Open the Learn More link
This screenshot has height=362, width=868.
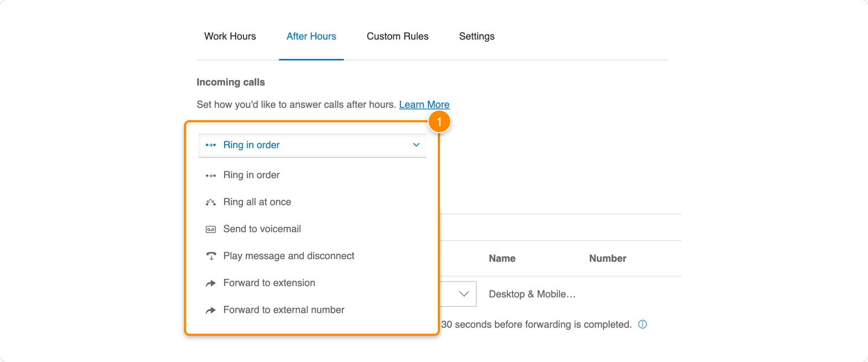(425, 104)
